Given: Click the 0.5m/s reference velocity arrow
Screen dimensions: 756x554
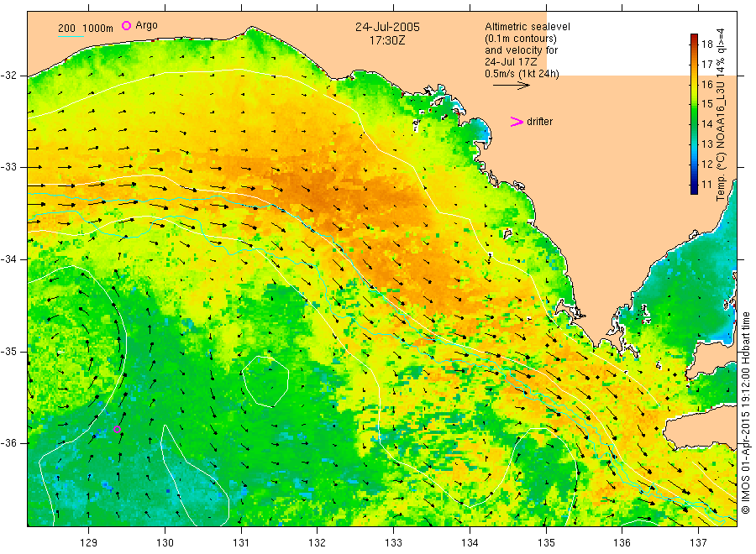Looking at the screenshot, I should (x=511, y=86).
